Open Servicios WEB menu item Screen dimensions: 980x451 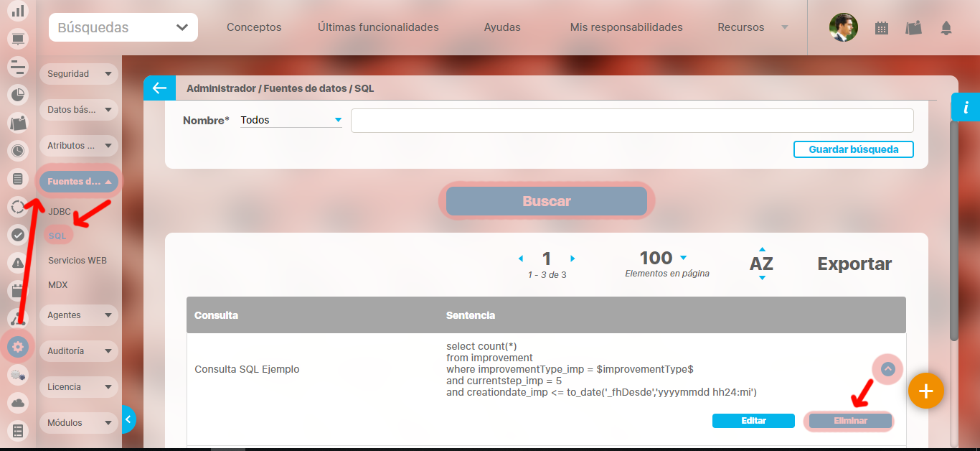point(77,261)
